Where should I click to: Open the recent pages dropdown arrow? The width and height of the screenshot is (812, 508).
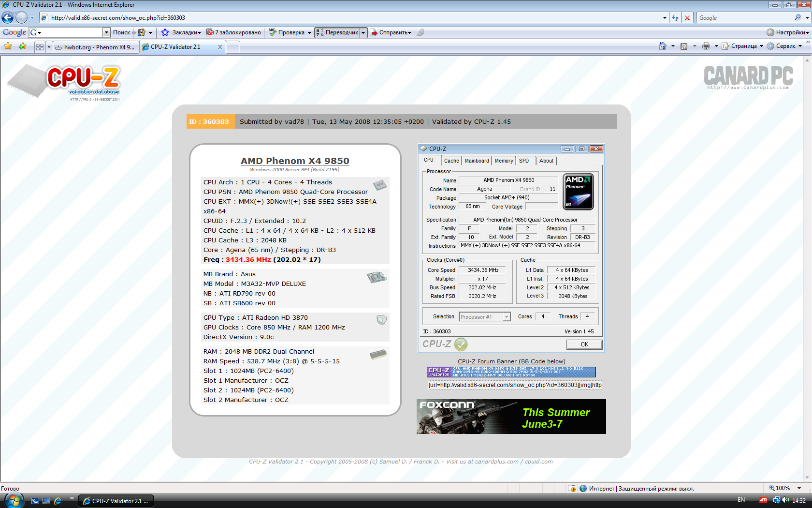pyautogui.click(x=32, y=18)
